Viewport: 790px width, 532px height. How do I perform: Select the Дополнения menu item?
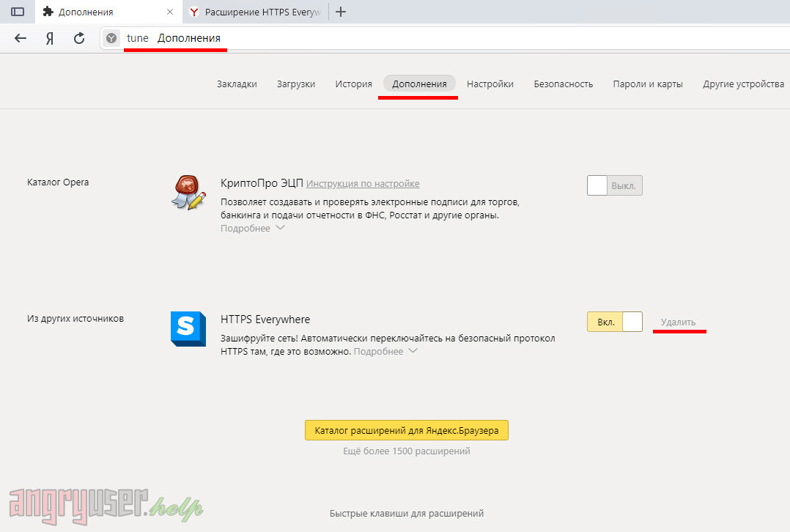(x=419, y=84)
